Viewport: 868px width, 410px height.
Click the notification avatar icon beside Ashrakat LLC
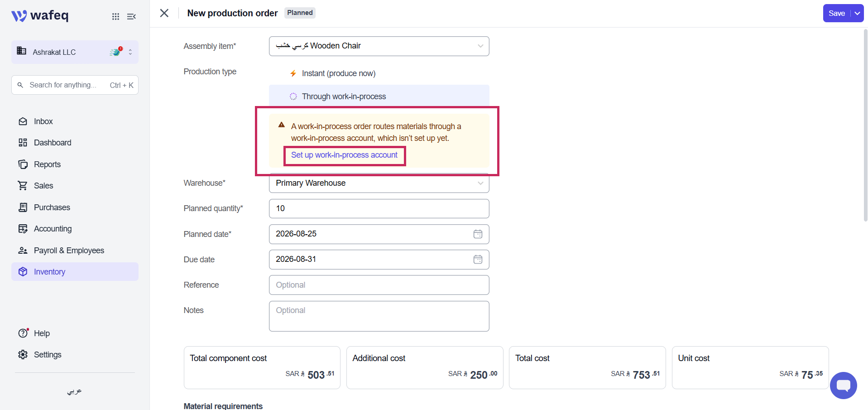click(x=116, y=52)
